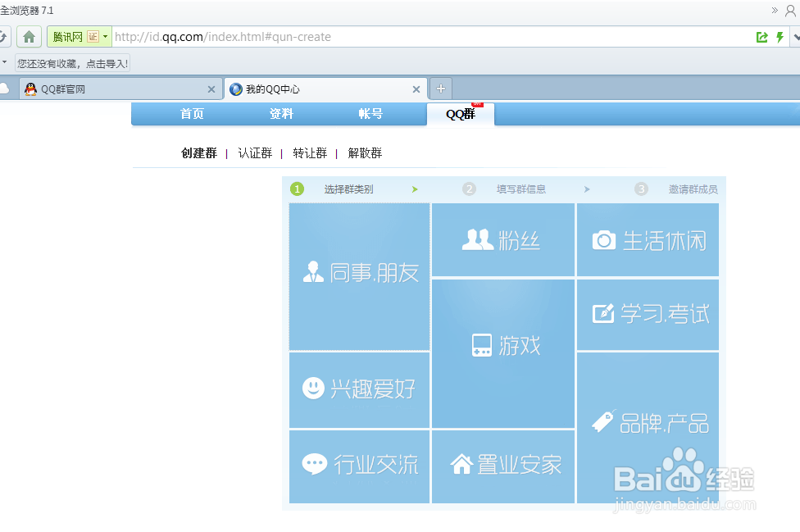Select the 同事.朋友 group category tile
The height and width of the screenshot is (532, 800).
click(x=359, y=277)
